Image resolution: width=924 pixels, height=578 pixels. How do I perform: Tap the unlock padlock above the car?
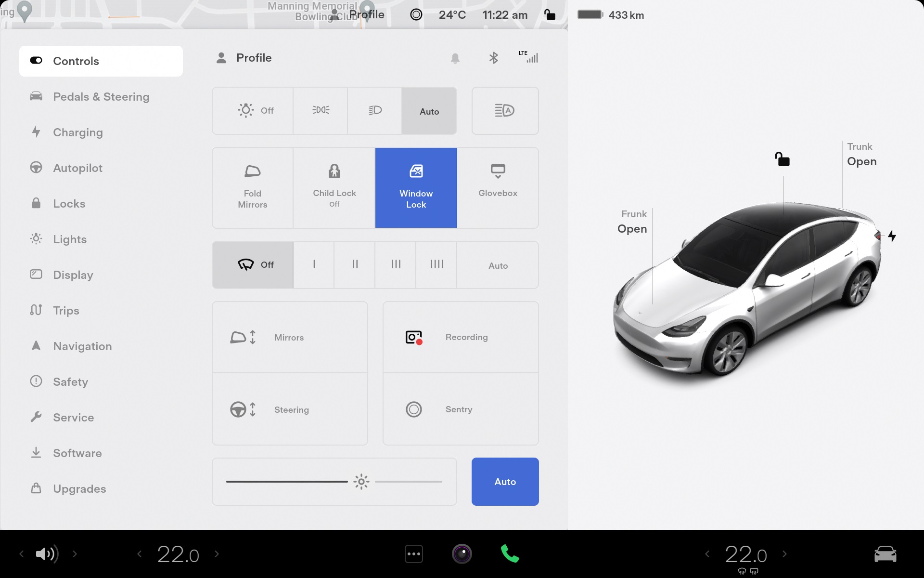[x=782, y=159]
